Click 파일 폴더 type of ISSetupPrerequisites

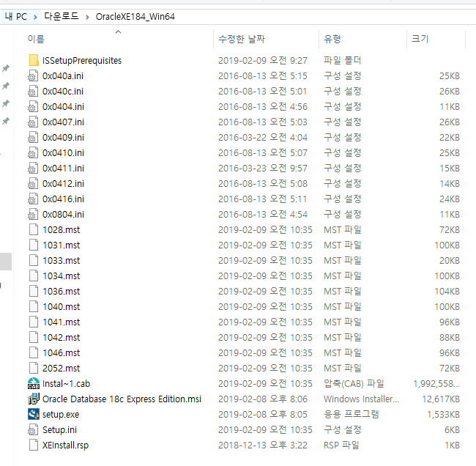coord(343,61)
